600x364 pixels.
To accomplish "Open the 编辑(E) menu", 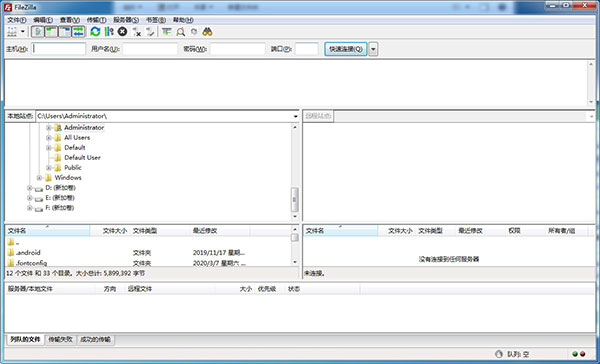I will pos(43,20).
